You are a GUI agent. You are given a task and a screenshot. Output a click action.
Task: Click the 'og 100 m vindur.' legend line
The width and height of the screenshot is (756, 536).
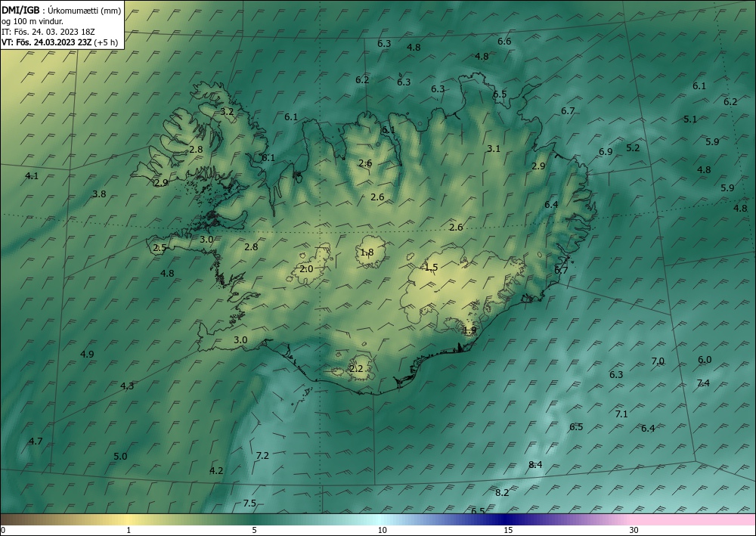33,21
